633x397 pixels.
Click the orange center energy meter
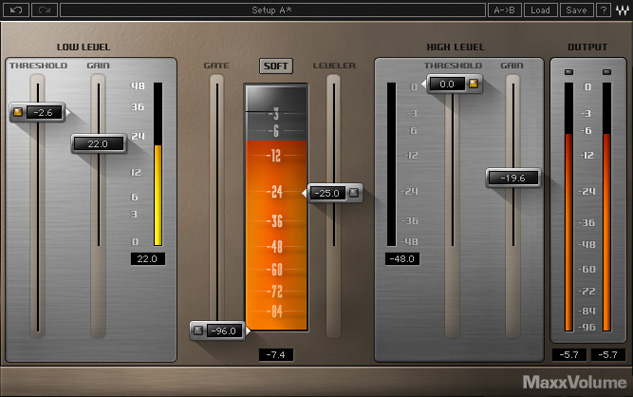pos(277,207)
